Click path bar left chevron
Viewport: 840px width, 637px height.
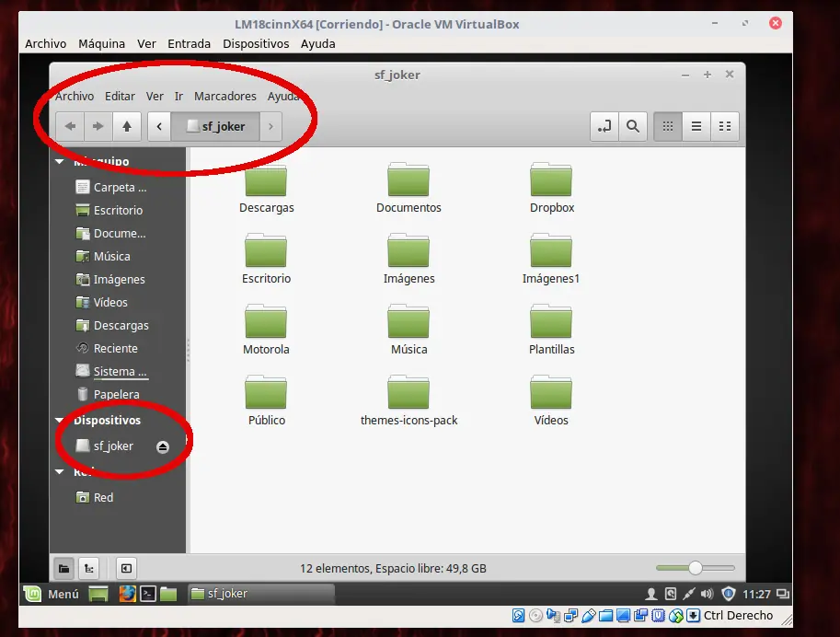pos(159,126)
